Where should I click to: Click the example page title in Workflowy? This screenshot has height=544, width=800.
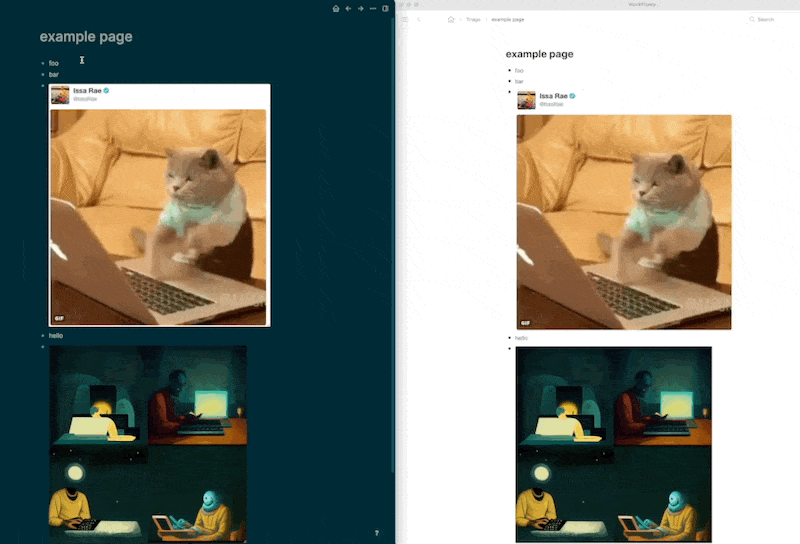pyautogui.click(x=539, y=54)
